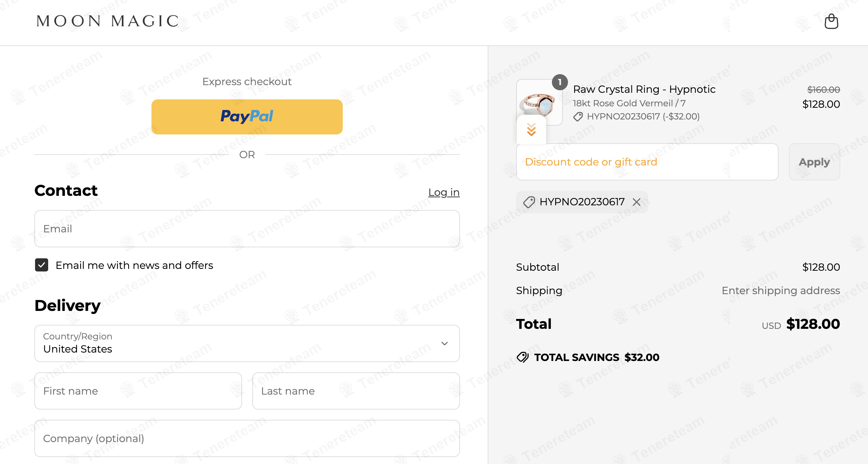The width and height of the screenshot is (868, 464).
Task: Click the dropdown chevron in Country/Region
Action: coord(445,343)
